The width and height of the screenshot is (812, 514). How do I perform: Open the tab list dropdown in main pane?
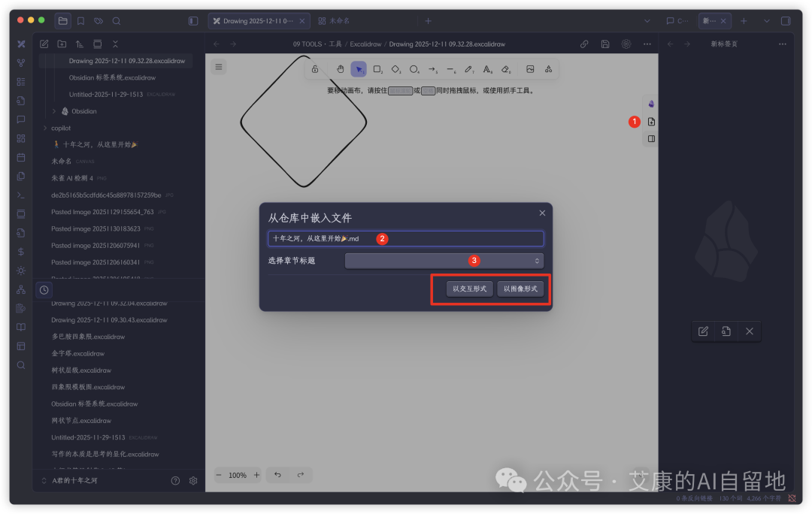647,21
